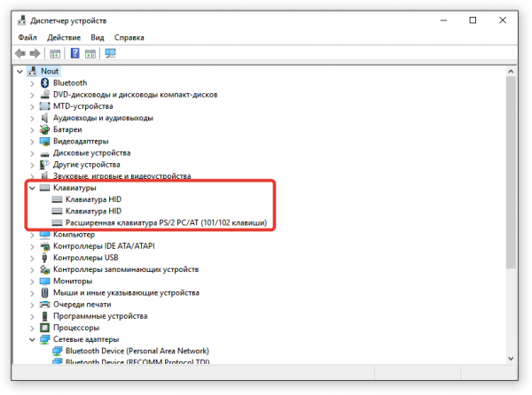532x395 pixels.
Task: Select the first Клавиатура HID device
Action: [93, 199]
